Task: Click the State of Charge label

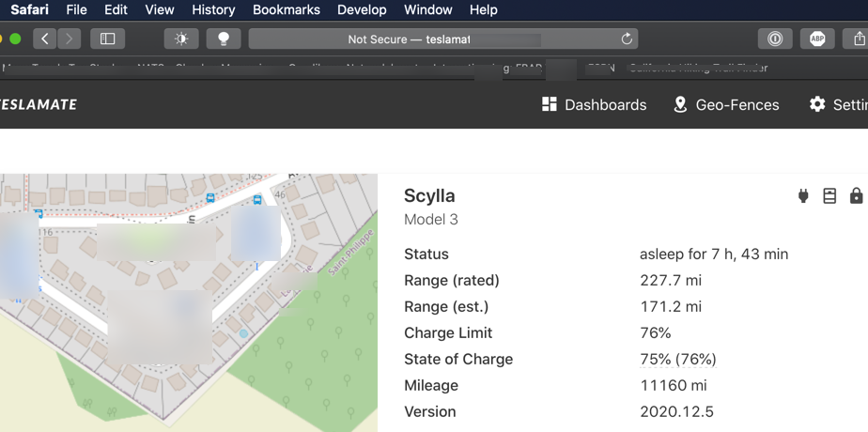Action: coord(458,359)
